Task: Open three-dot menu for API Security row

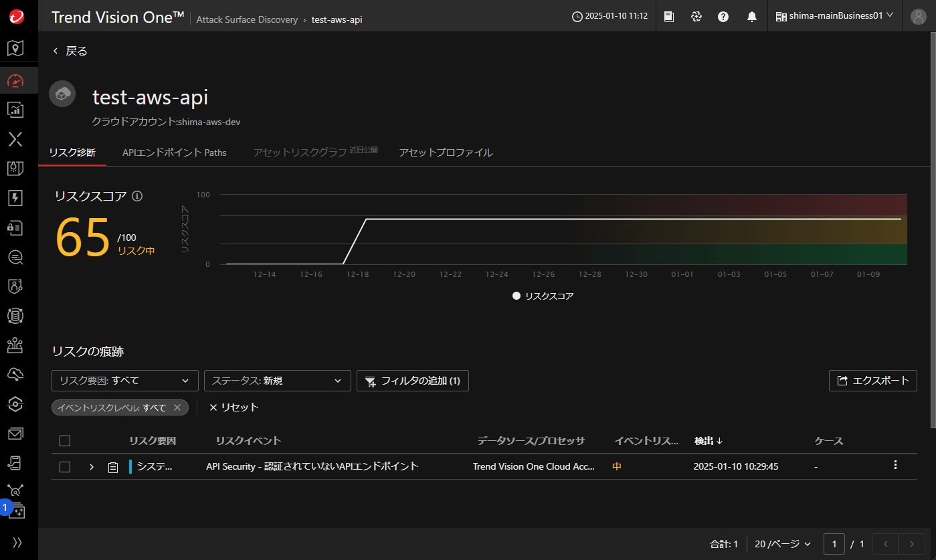Action: coord(895,465)
